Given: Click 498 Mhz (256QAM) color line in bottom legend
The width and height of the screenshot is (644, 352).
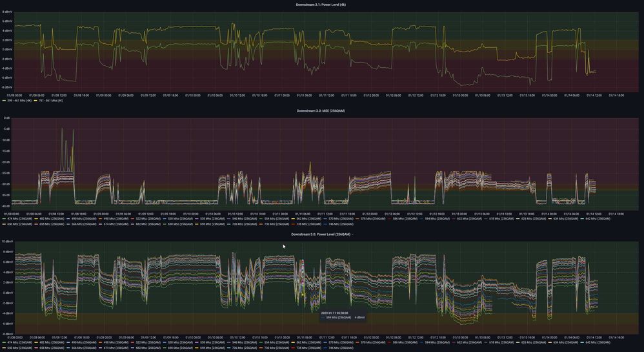Looking at the screenshot, I should pos(100,342).
